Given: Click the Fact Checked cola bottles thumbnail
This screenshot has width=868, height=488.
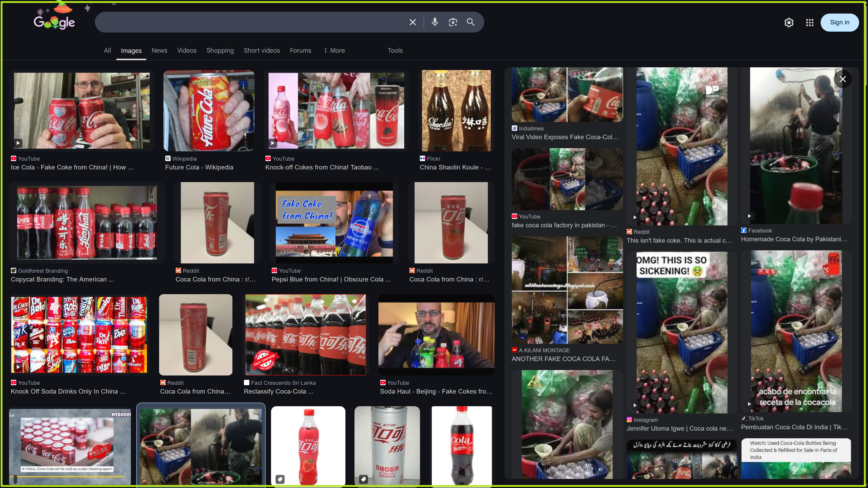Looking at the screenshot, I should [x=306, y=335].
